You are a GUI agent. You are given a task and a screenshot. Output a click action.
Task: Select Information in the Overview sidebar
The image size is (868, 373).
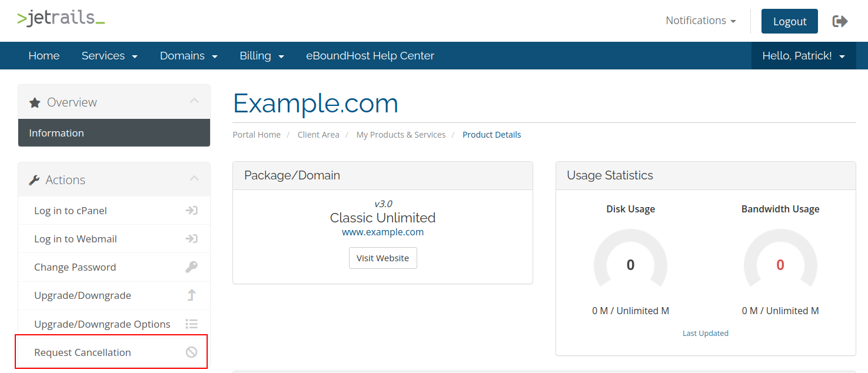[114, 133]
